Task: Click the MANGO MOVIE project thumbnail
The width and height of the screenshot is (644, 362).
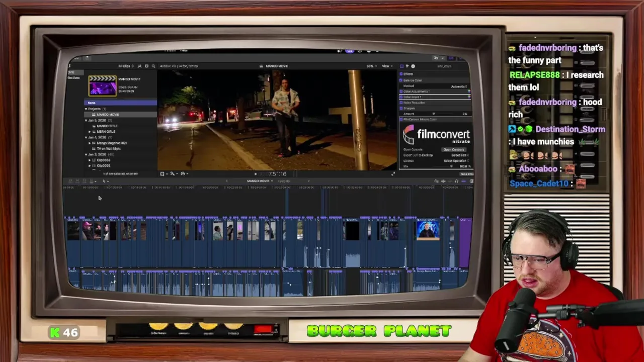Action: tap(103, 85)
